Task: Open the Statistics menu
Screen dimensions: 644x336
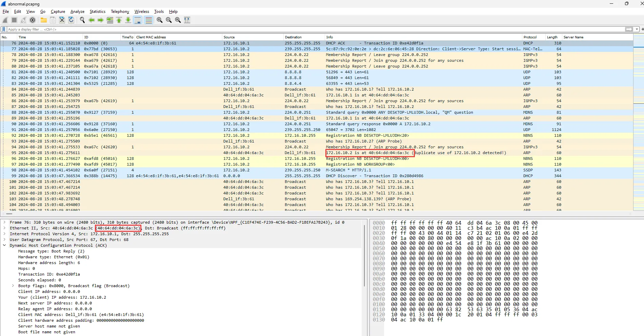Action: 97,12
